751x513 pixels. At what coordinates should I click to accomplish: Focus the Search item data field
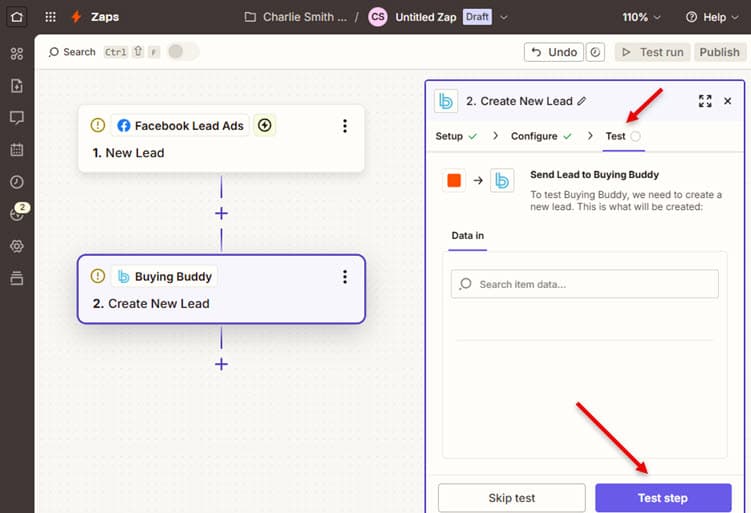584,284
